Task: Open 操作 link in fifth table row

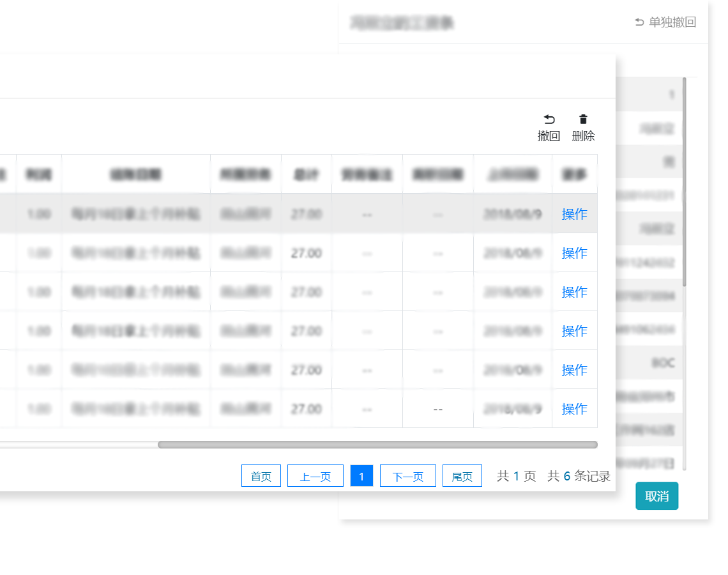Action: (x=574, y=370)
